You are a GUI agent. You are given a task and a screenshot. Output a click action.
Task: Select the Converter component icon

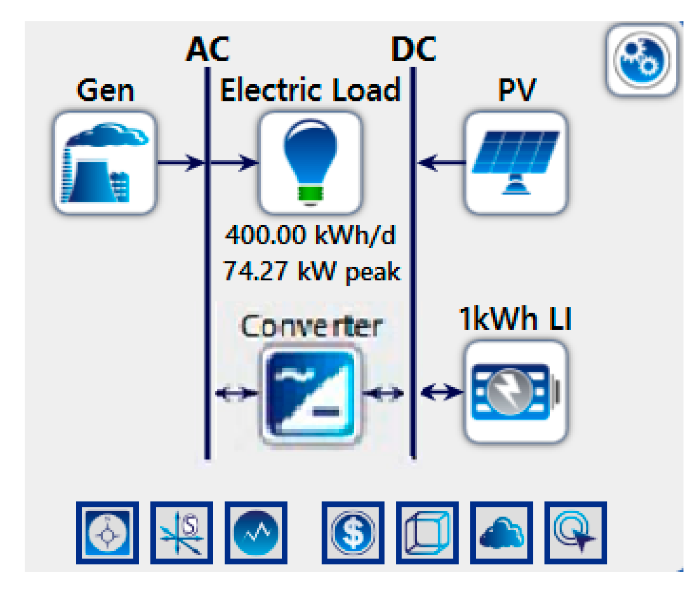pos(311,393)
